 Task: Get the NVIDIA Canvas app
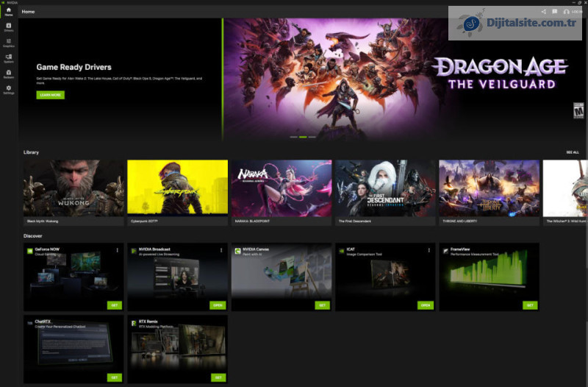322,305
